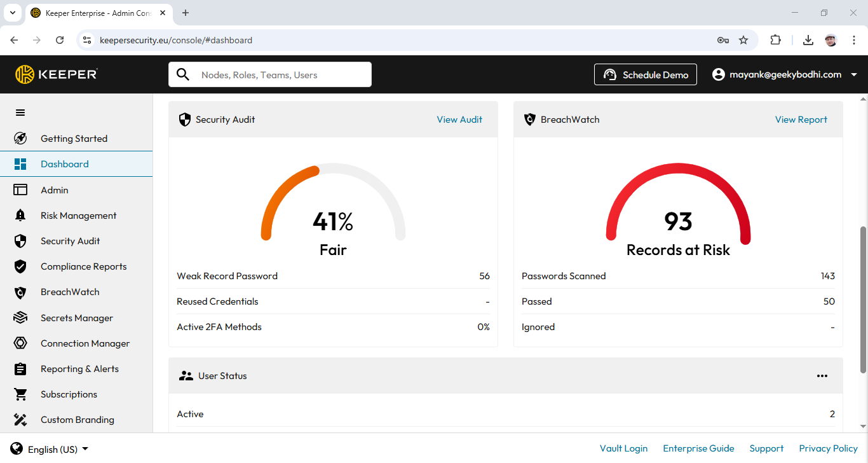Viewport: 868px width, 463px height.
Task: Open a new browser tab
Action: [186, 13]
